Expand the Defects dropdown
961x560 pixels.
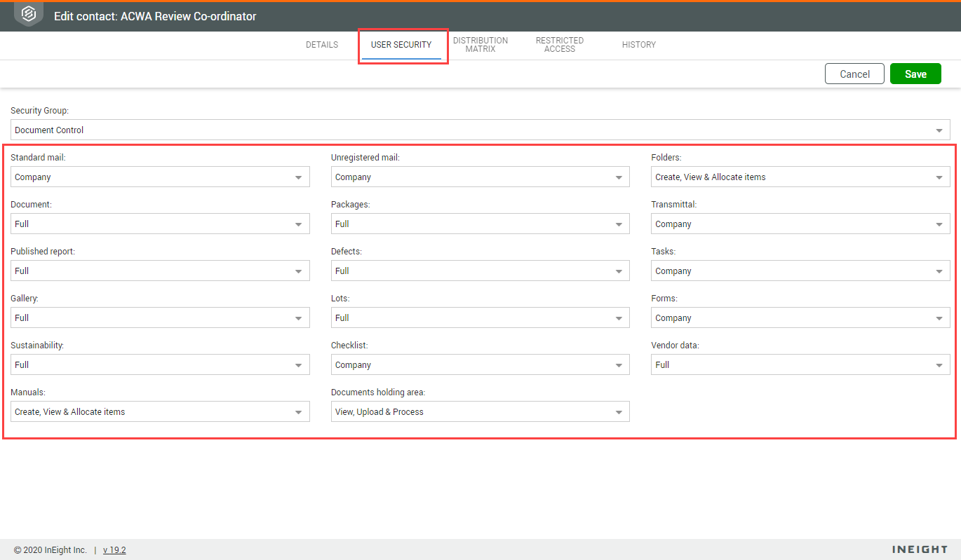click(480, 271)
